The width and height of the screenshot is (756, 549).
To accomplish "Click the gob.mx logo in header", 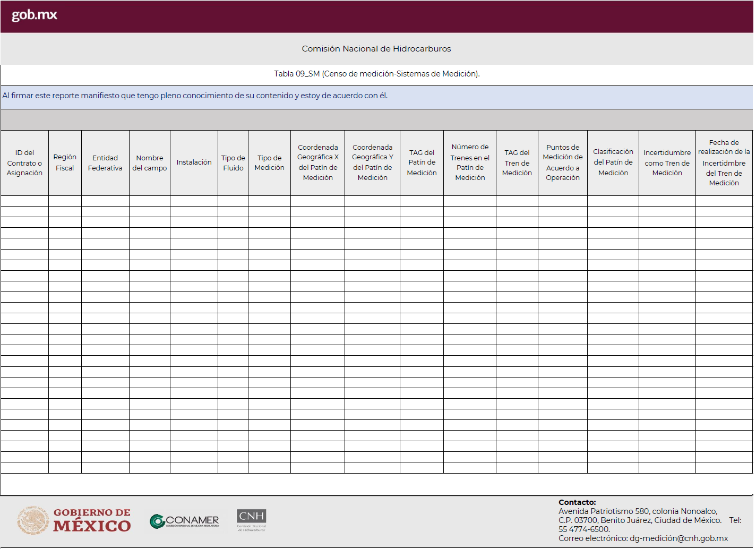I will point(35,15).
